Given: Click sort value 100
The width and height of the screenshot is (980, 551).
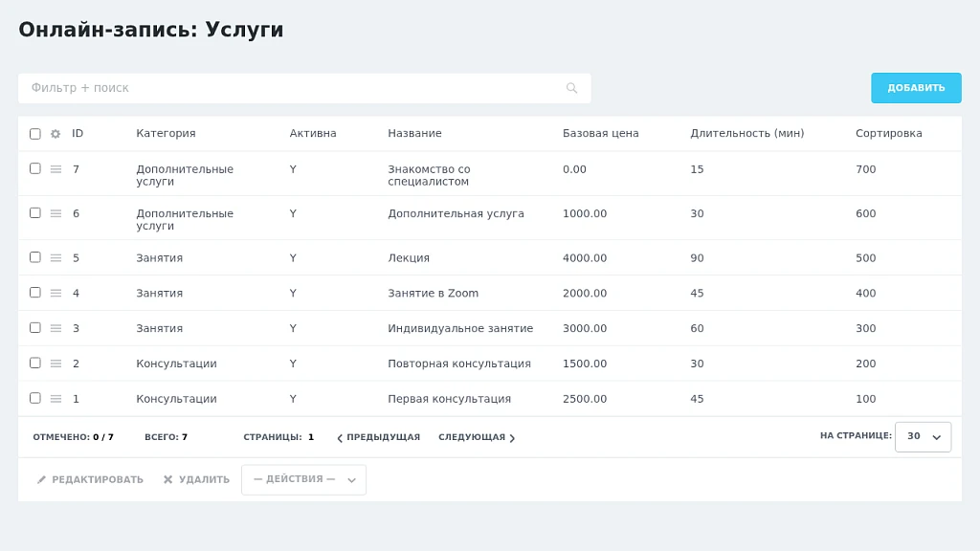Looking at the screenshot, I should 865,399.
